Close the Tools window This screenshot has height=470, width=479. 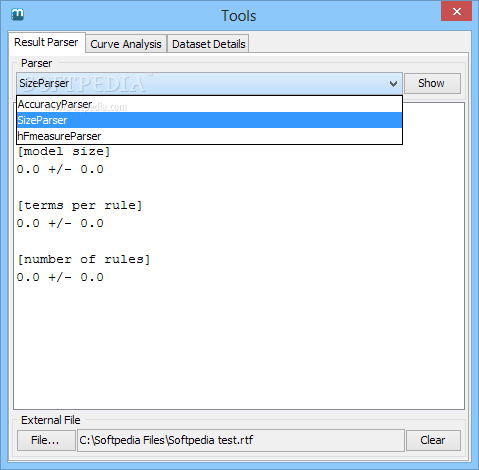456,12
